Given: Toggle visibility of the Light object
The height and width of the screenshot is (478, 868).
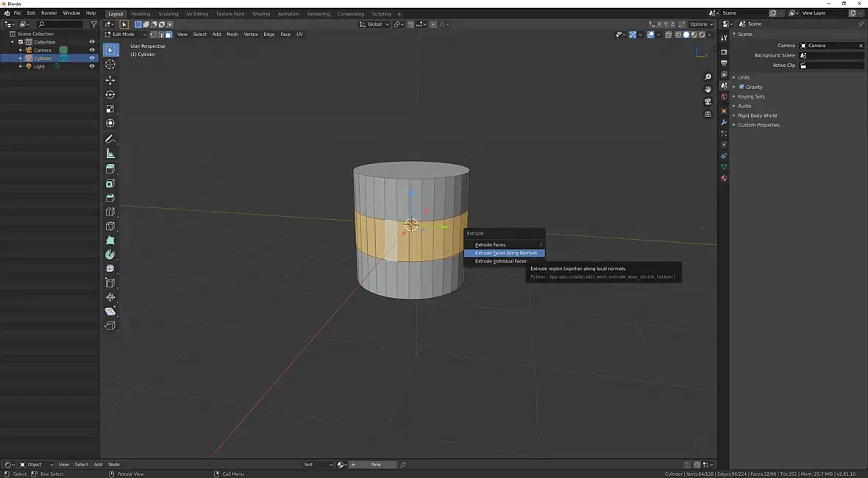Looking at the screenshot, I should 92,66.
